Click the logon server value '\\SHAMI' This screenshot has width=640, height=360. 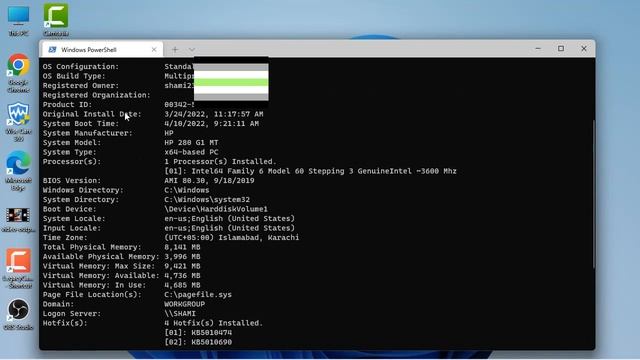point(180,313)
